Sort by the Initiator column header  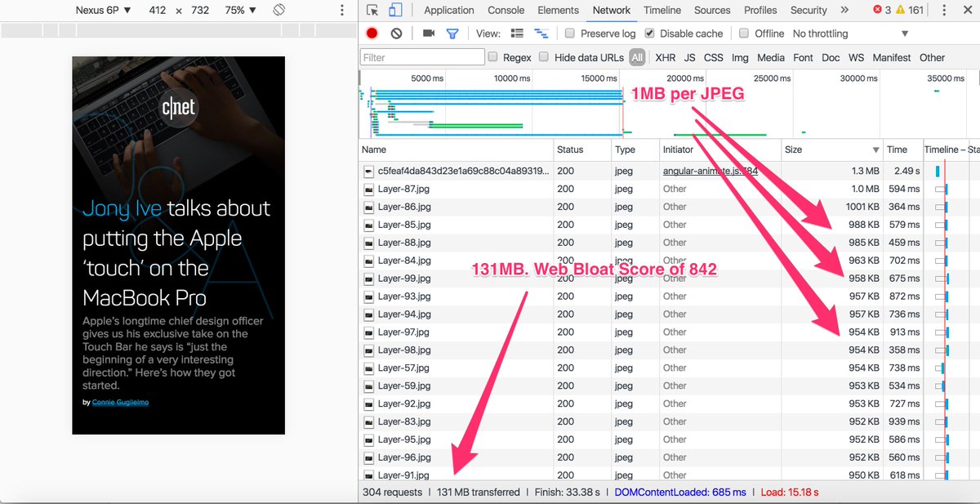(720, 150)
